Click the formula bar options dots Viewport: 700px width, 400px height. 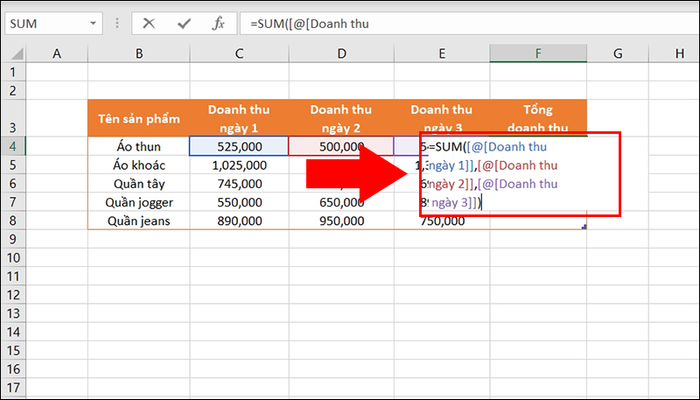pyautogui.click(x=117, y=23)
